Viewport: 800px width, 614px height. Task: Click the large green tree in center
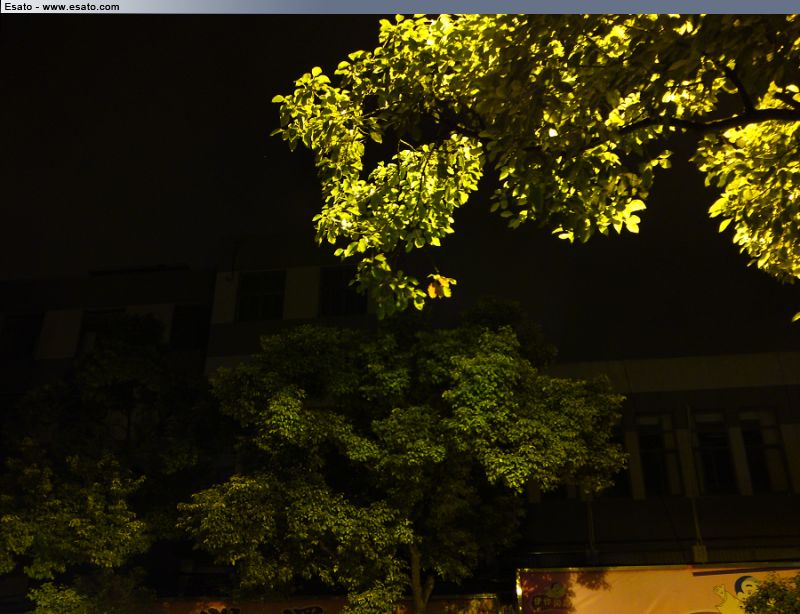[420, 420]
